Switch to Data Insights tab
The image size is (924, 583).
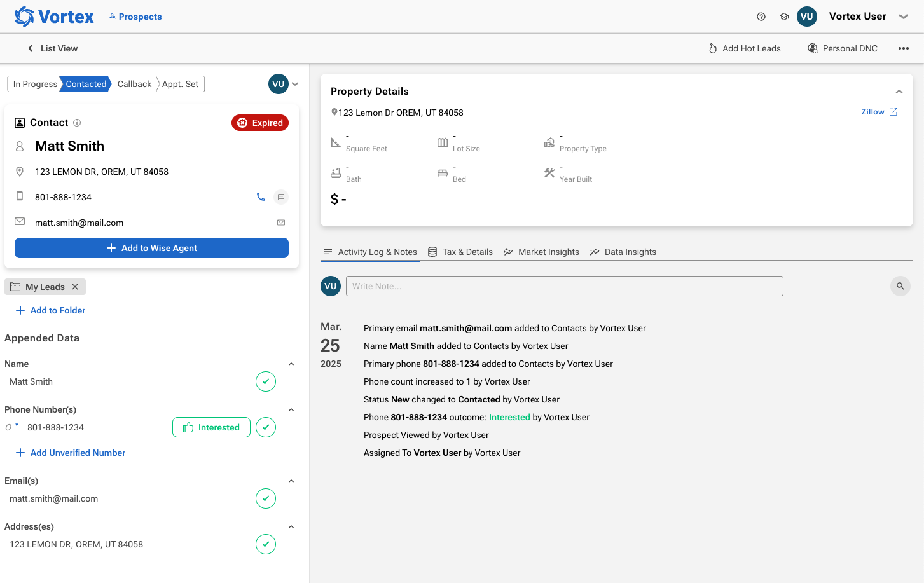(623, 252)
